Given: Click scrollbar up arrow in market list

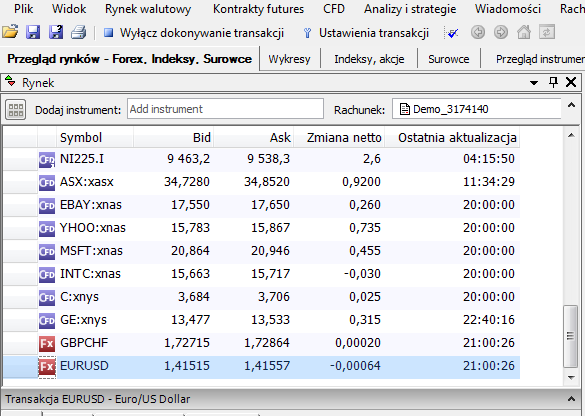Looking at the screenshot, I should (x=571, y=135).
